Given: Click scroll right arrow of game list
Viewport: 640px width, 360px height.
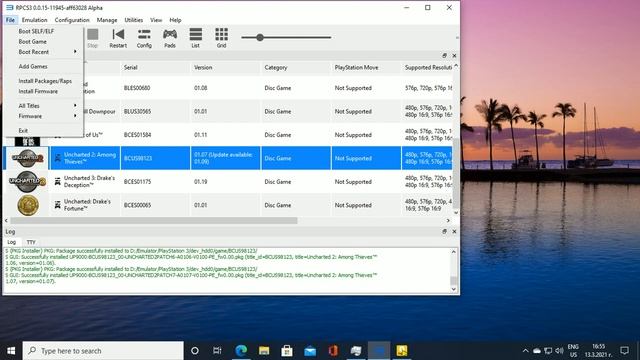Looking at the screenshot, I should pyautogui.click(x=448, y=220).
